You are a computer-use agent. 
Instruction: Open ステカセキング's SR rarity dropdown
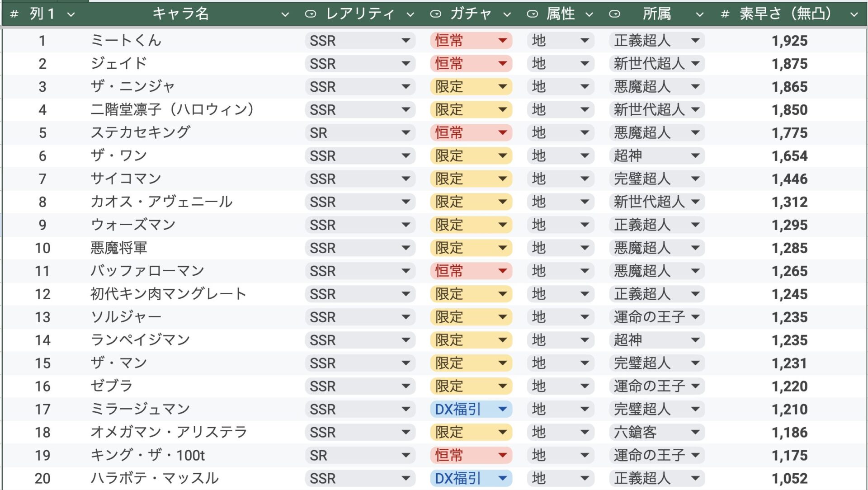[406, 133]
